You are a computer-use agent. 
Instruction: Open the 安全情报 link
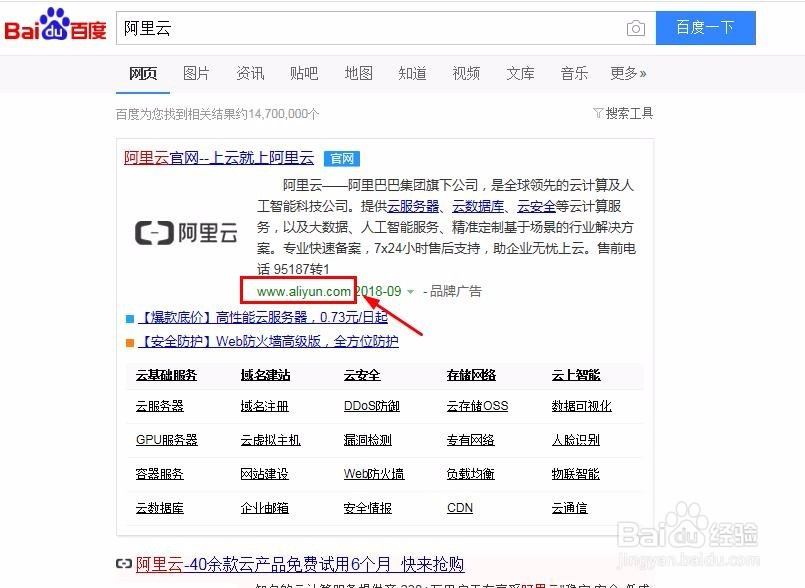(x=368, y=508)
